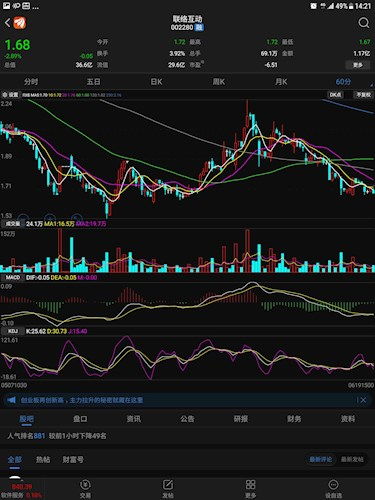Open chart 设置 gear settings
Viewport: 375px width, 500px height.
(10, 95)
